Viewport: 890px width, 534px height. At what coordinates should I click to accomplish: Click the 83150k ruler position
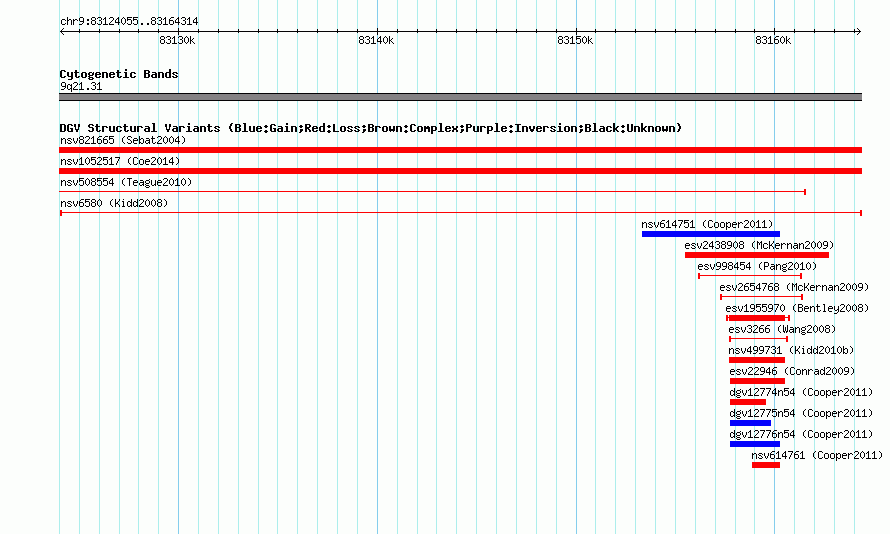(x=575, y=40)
